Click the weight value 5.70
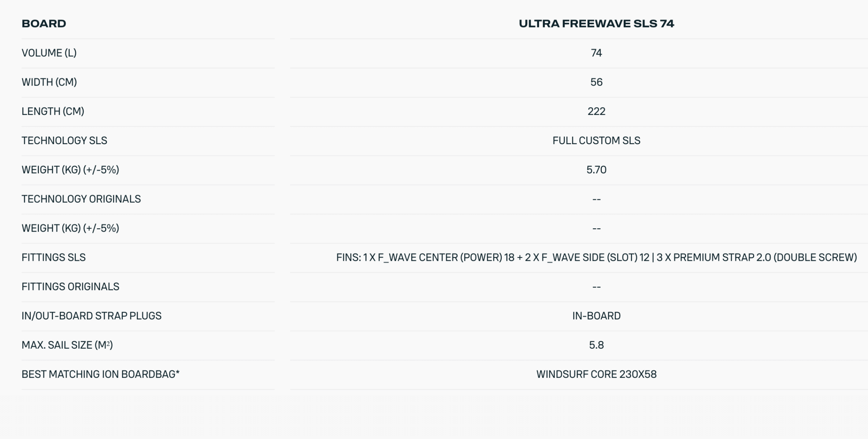This screenshot has height=439, width=868. 596,170
